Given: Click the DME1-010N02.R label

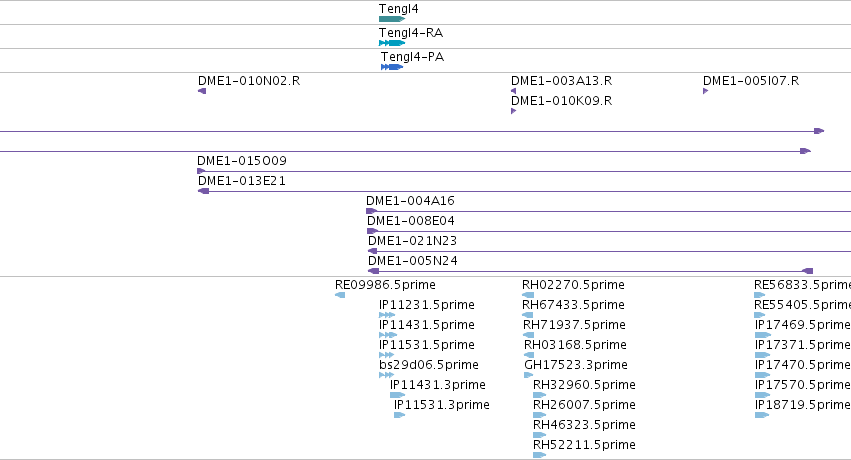Looking at the screenshot, I should (x=249, y=81).
